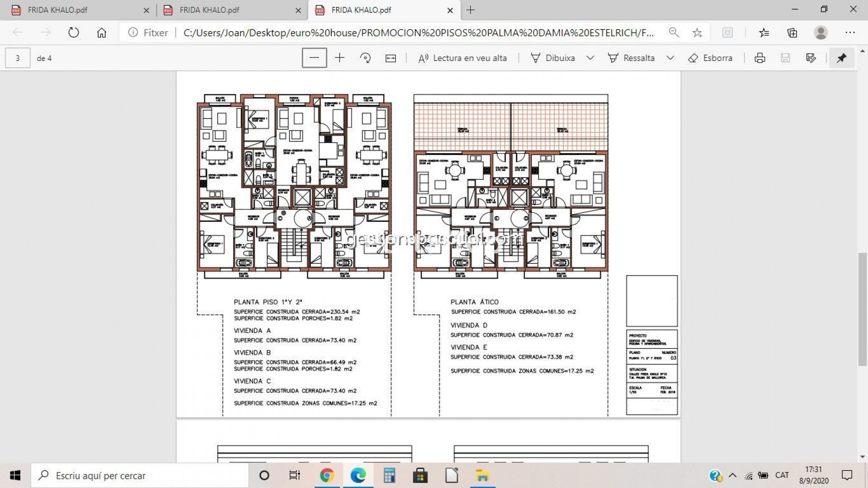Screen dimensions: 868x488
Task: Toggle the pin toolbar button
Action: pyautogui.click(x=841, y=58)
